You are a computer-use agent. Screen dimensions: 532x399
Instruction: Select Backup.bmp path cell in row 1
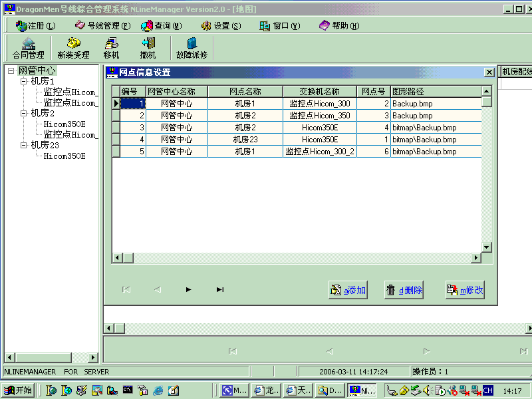tap(436, 104)
